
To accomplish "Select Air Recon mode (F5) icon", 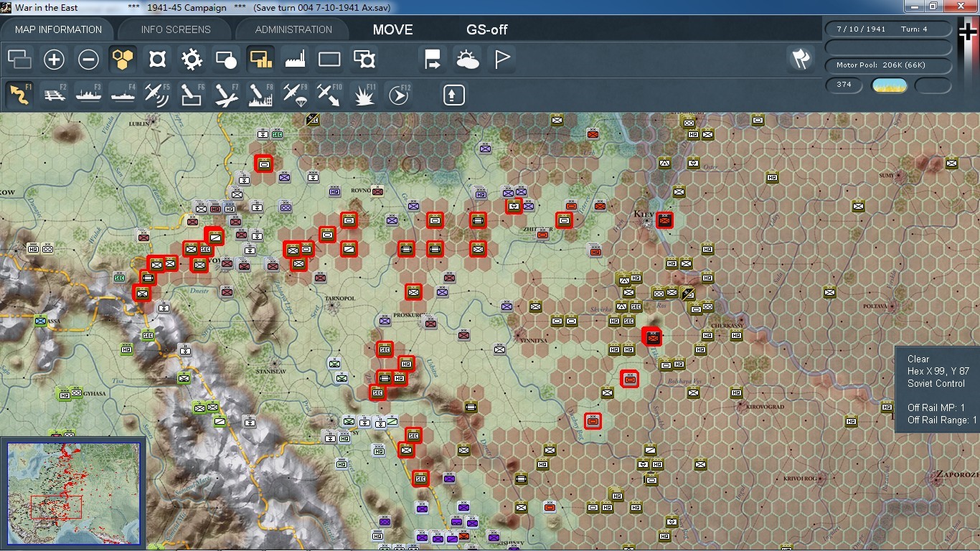I will tap(157, 95).
